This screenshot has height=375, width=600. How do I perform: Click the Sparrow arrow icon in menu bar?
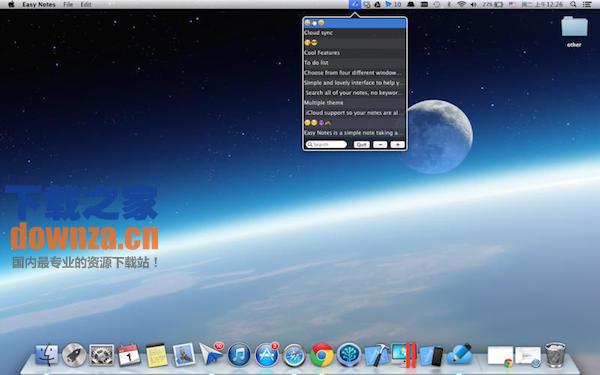tap(389, 4)
